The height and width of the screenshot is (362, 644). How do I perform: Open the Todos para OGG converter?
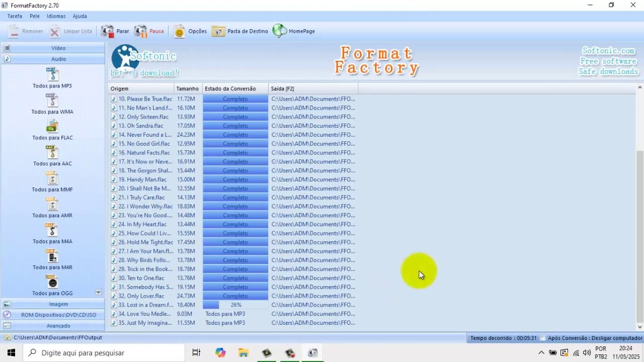coord(52,286)
